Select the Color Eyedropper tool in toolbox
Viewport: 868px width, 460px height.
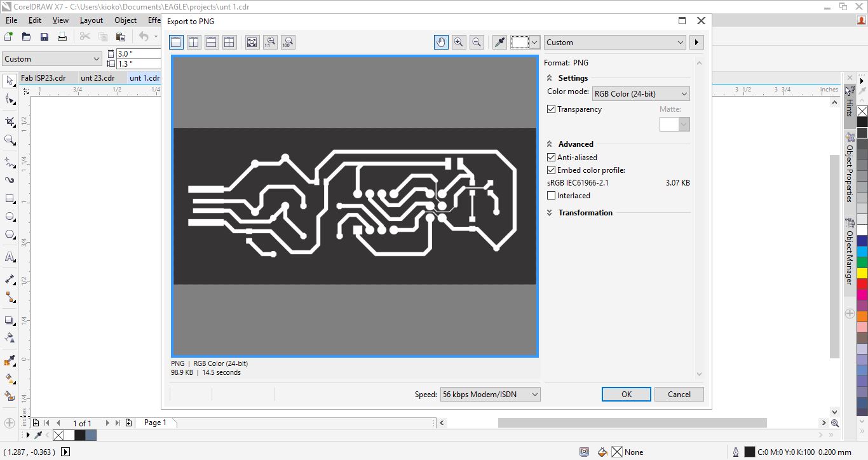tap(10, 360)
